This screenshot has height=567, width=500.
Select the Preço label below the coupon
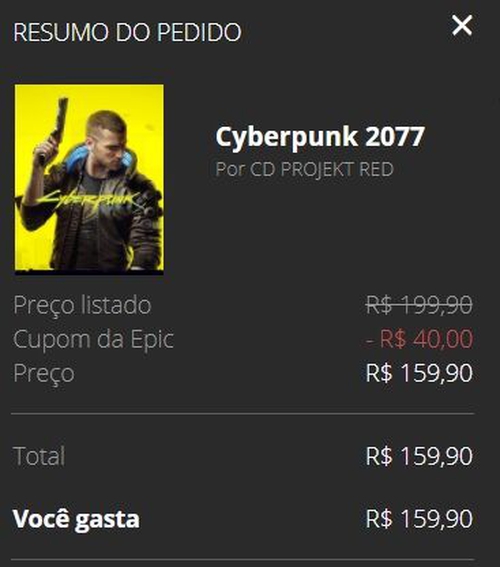44,373
